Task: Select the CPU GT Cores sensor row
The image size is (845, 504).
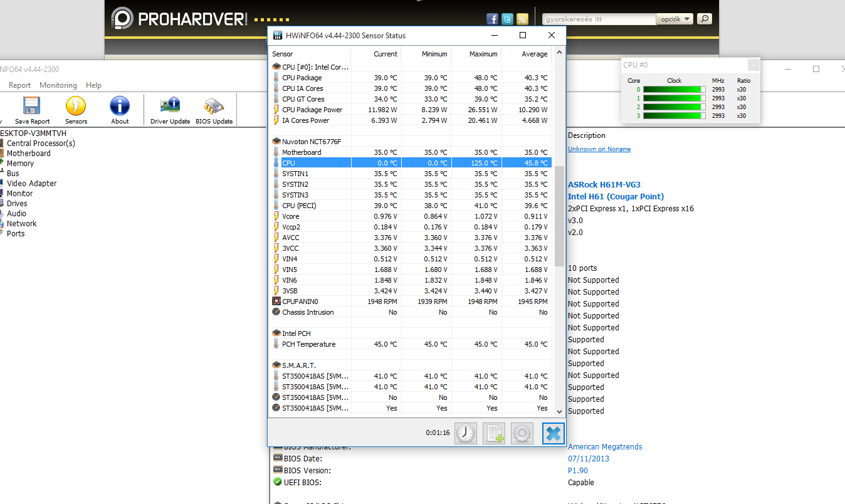Action: [x=411, y=99]
